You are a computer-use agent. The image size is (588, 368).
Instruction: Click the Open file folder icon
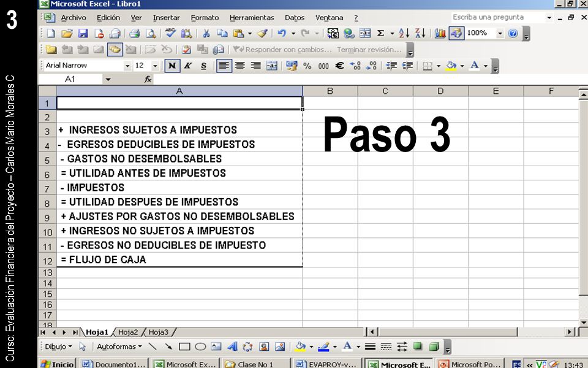tap(67, 33)
